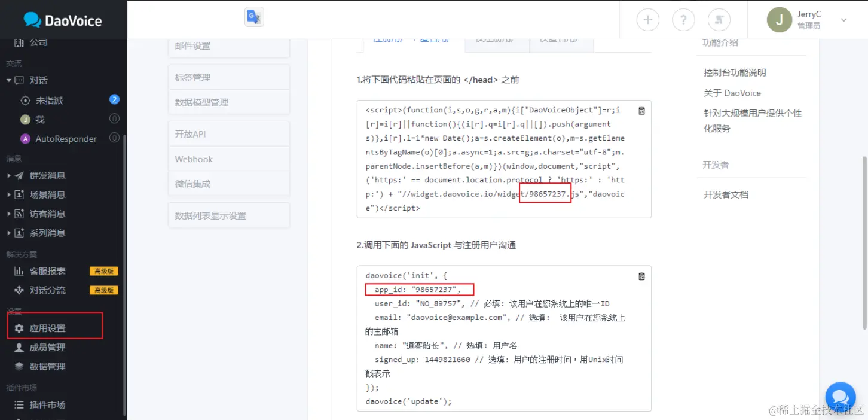
Task: Click the 客服报表 bar chart icon
Action: (19, 271)
